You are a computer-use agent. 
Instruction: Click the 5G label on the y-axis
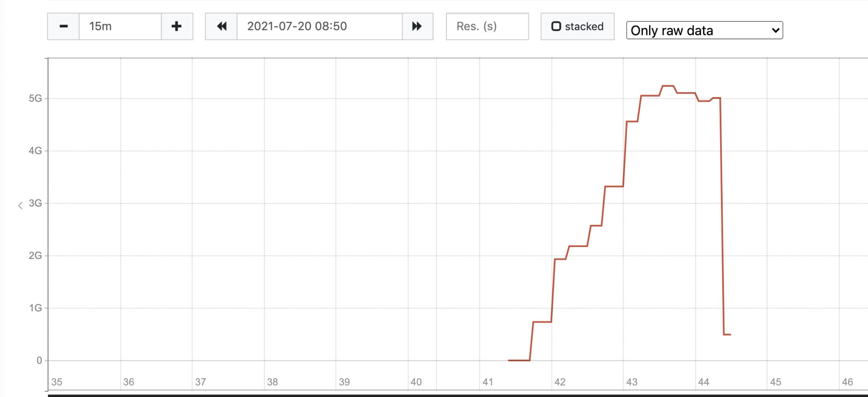point(35,98)
